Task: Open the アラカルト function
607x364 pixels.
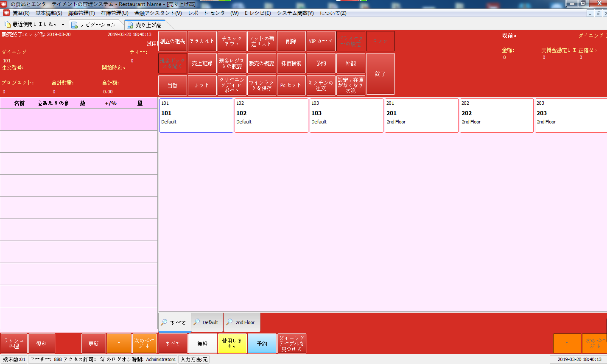Action: click(x=202, y=41)
